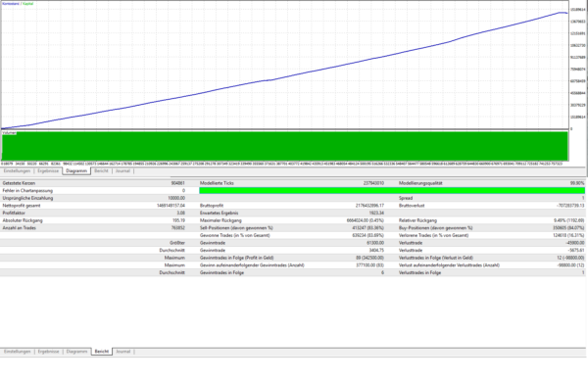Select active Bericht tab in bottom strip
Screen dimensions: 588x382
(102, 352)
